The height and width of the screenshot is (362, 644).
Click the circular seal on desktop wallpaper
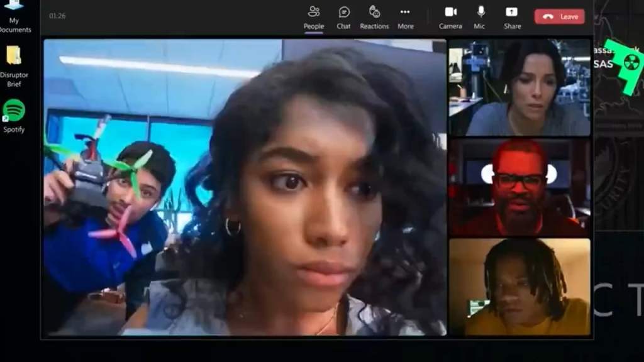[618, 182]
